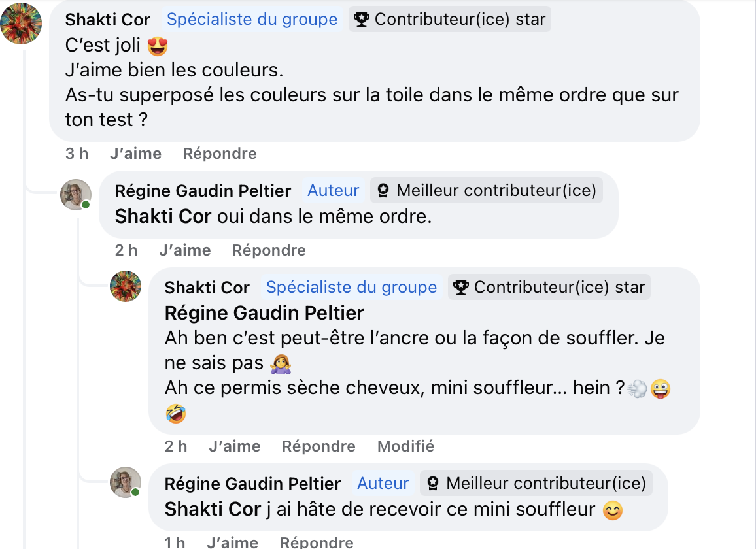Open top Spécialiste du groupe badge
This screenshot has width=756, height=549.
point(252,20)
